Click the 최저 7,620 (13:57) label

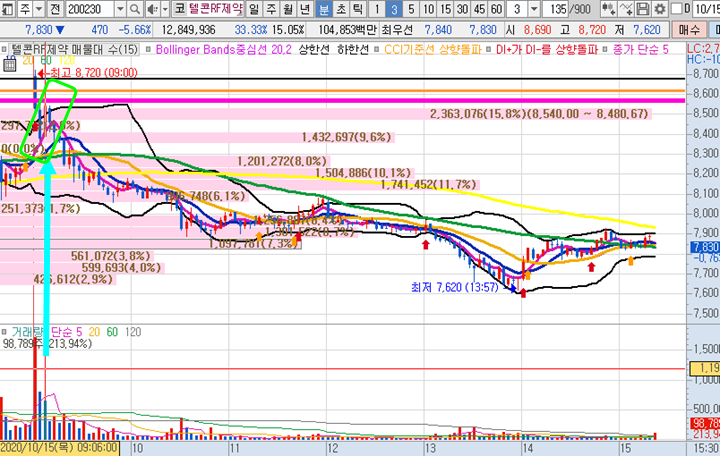[455, 287]
